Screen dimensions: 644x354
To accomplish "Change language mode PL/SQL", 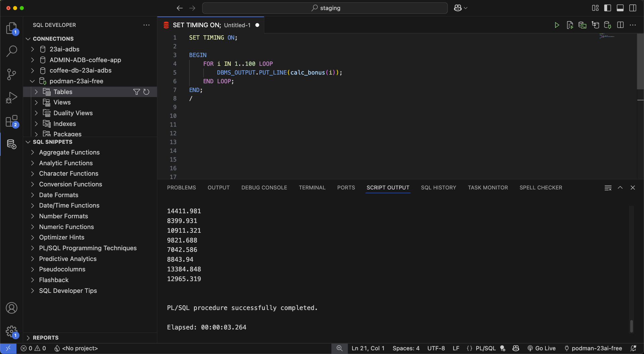I will pos(485,348).
